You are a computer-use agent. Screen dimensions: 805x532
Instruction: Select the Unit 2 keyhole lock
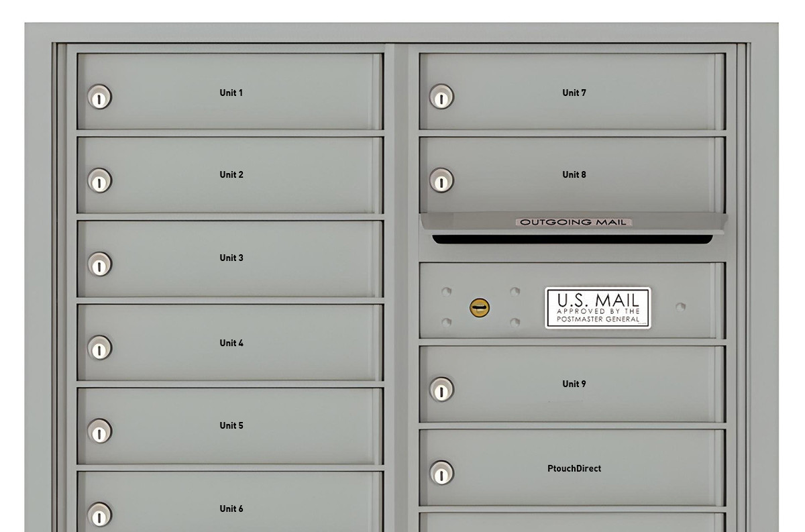(99, 181)
